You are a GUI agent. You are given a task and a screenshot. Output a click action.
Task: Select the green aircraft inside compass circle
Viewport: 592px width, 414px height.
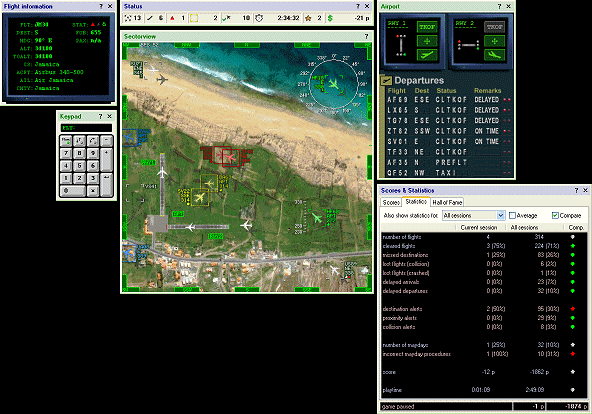pos(333,83)
